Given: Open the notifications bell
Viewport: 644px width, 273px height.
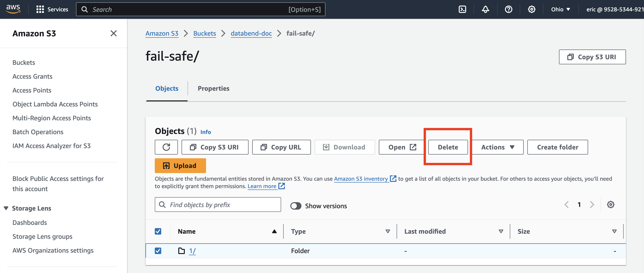Looking at the screenshot, I should (485, 9).
